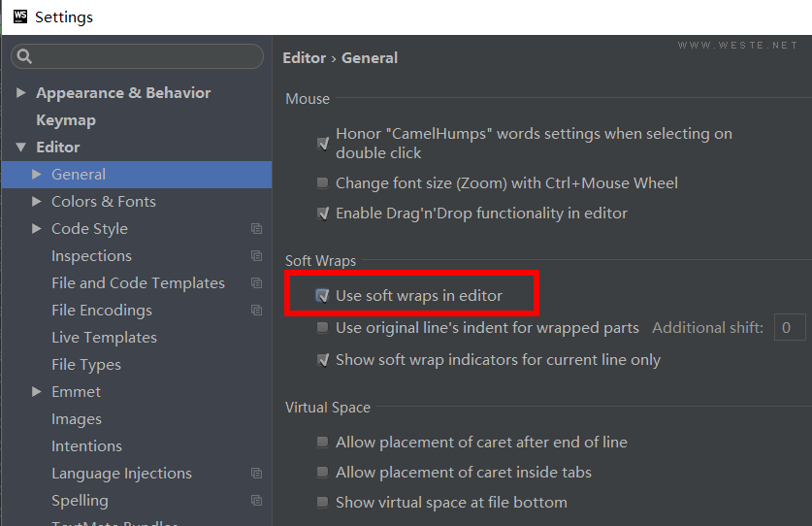Click into the settings search field

pos(146,57)
